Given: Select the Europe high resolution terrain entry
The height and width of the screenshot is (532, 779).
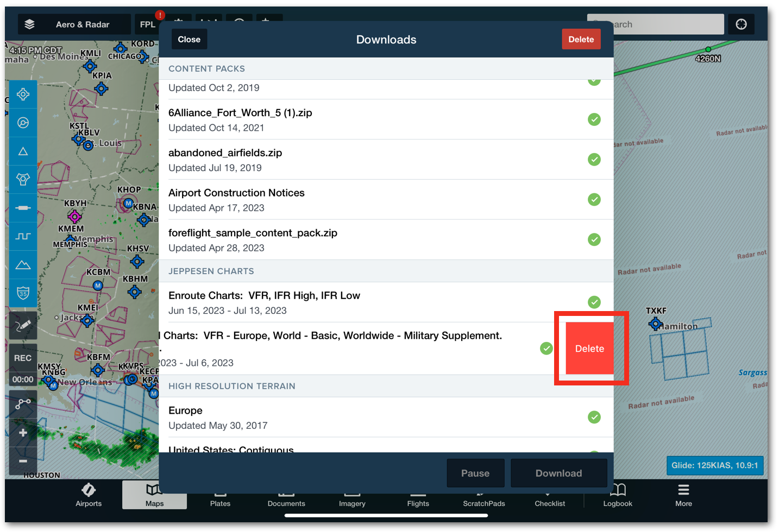Looking at the screenshot, I should point(386,417).
